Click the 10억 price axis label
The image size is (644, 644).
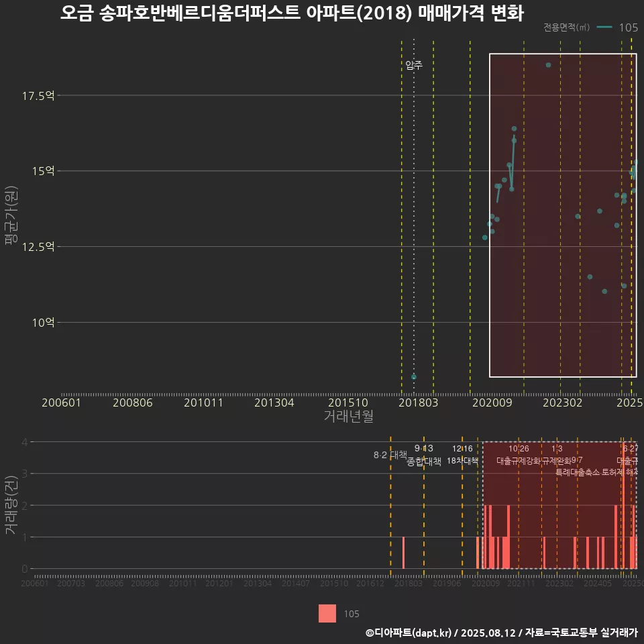(44, 323)
